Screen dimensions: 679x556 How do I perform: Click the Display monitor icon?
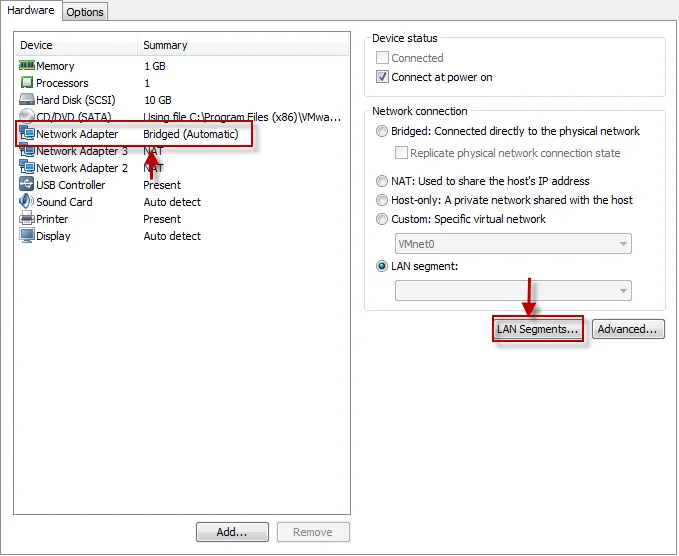click(27, 236)
